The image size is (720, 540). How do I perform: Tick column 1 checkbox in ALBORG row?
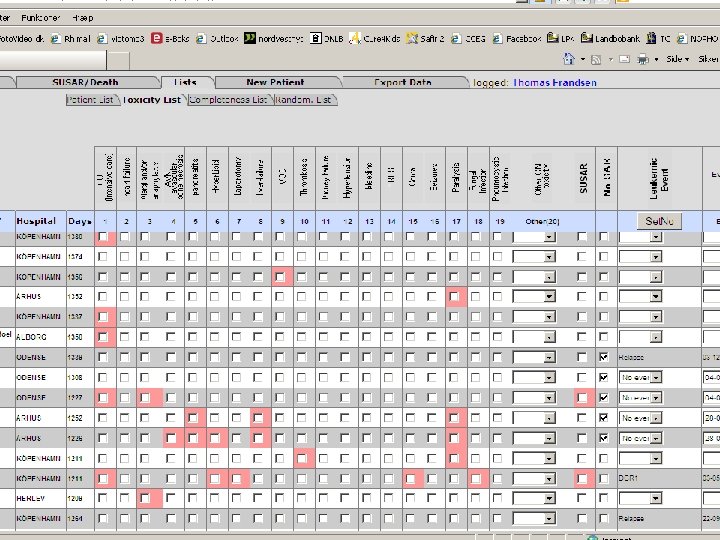coord(103,337)
